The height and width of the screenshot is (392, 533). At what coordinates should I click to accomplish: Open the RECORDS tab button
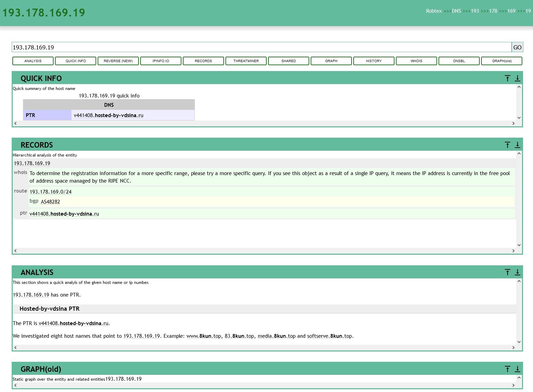pyautogui.click(x=203, y=61)
